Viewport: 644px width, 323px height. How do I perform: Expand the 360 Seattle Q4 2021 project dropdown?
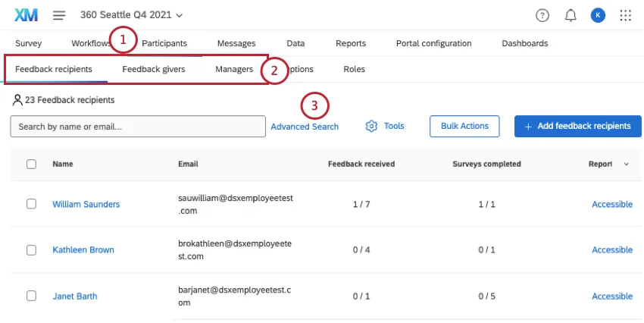tap(131, 15)
